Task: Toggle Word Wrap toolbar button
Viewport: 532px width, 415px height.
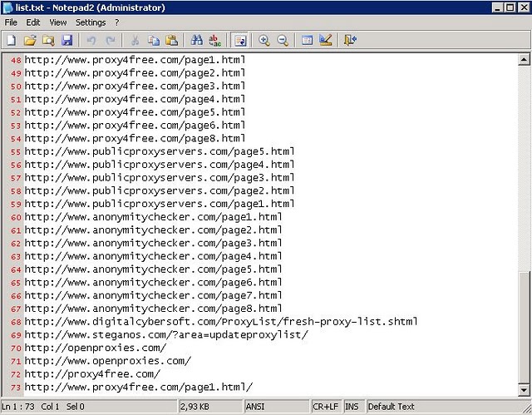Action: pos(240,41)
